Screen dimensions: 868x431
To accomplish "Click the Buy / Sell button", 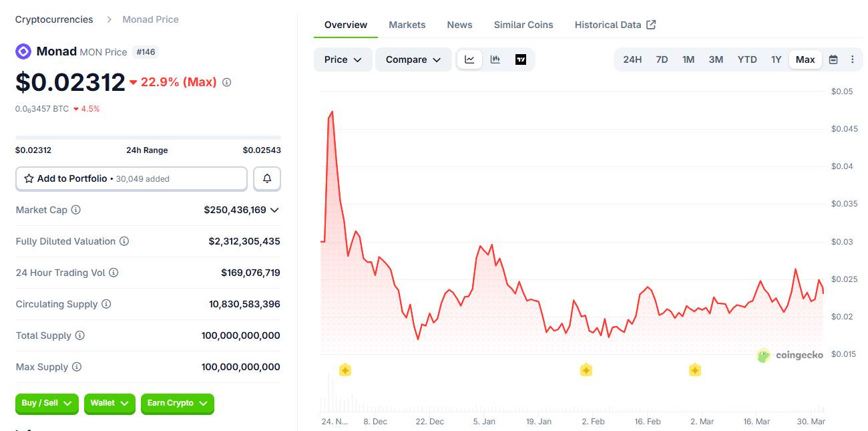I will (x=46, y=404).
